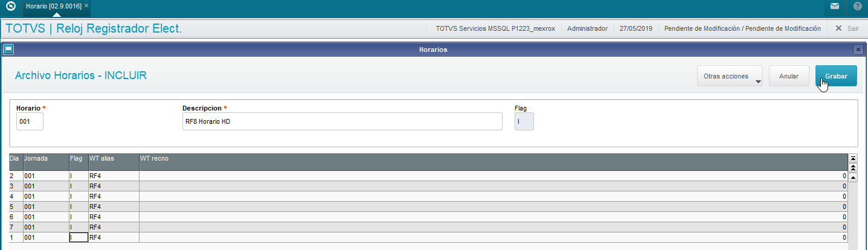The width and height of the screenshot is (868, 250).
Task: Close the Horarios dialog window
Action: click(x=858, y=50)
